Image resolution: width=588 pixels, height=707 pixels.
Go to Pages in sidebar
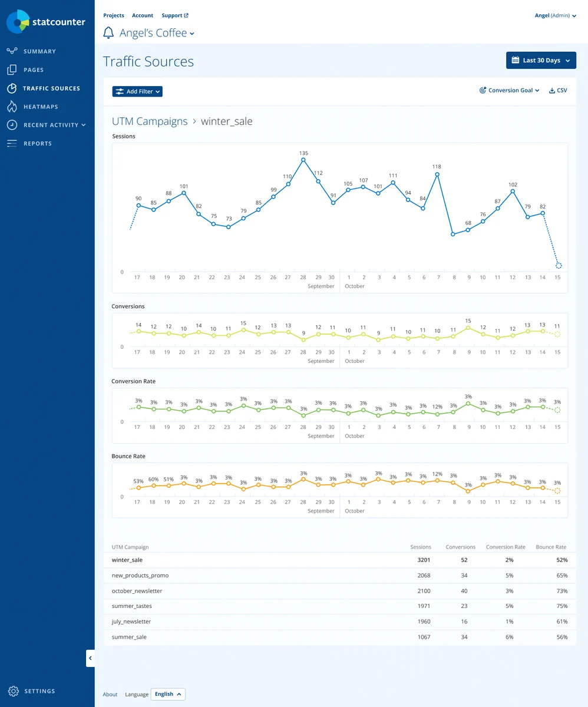coord(34,70)
